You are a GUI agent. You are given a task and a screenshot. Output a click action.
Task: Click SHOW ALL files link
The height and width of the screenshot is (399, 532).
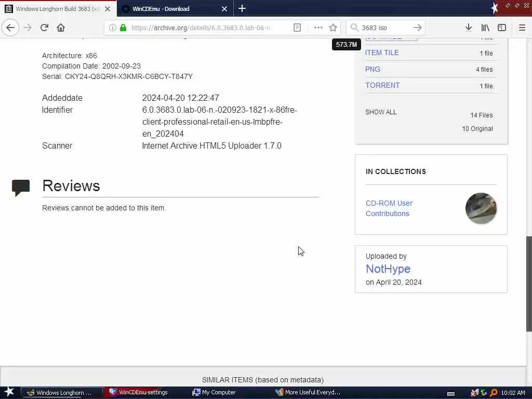pos(381,112)
